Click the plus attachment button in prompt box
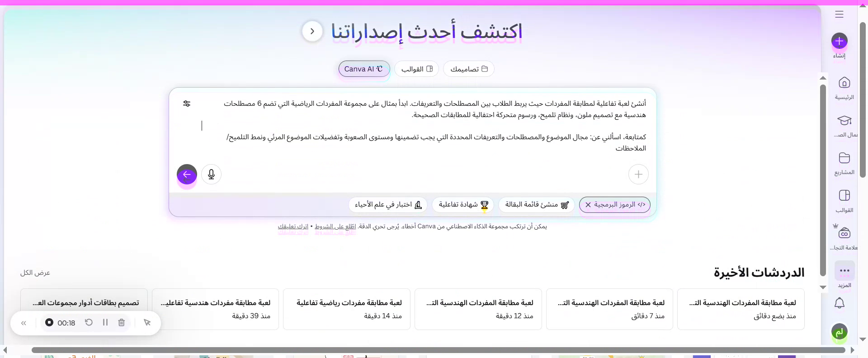 (x=638, y=174)
